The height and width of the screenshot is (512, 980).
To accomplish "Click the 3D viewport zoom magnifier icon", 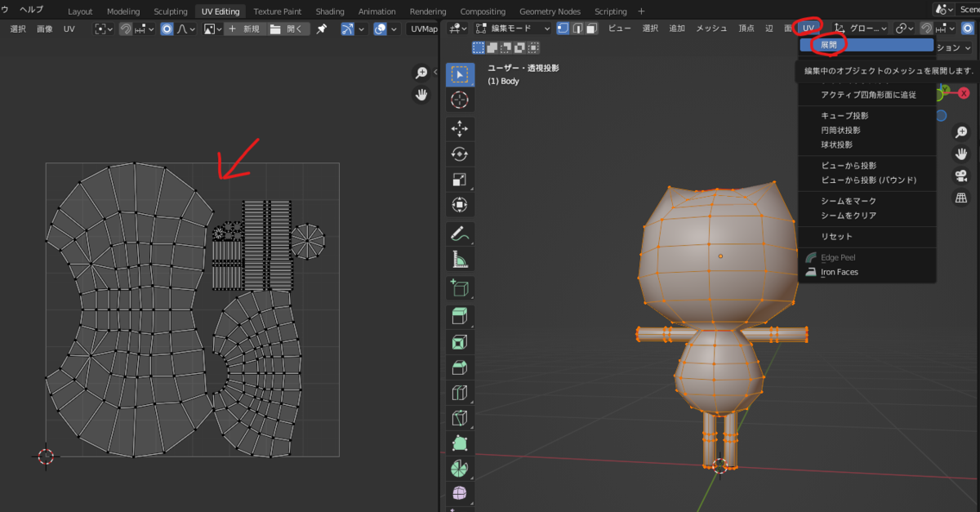I will coord(961,131).
